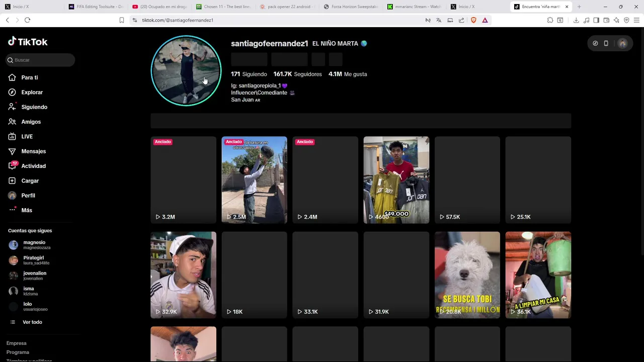Open the Brave VPN shield icon
The image size is (644, 362).
point(626,20)
